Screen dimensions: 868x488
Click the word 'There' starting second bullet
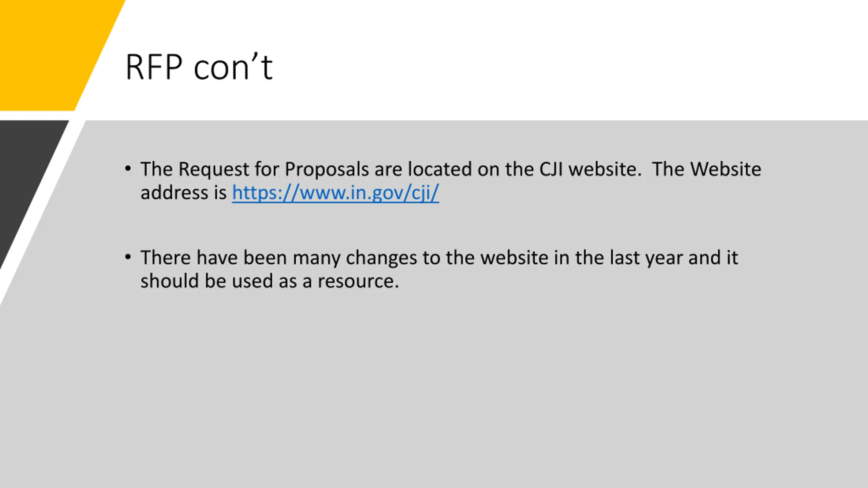click(166, 257)
